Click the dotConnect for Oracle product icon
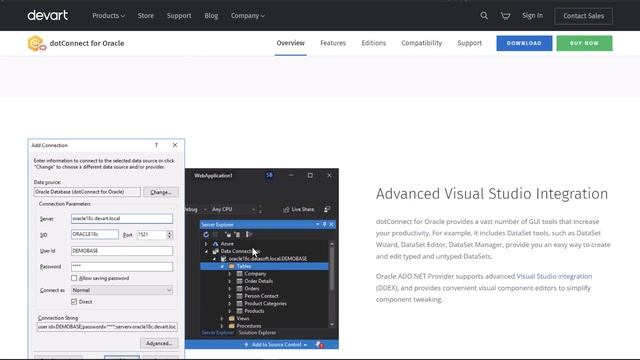Screen dimensions: 640x360 click(36, 43)
